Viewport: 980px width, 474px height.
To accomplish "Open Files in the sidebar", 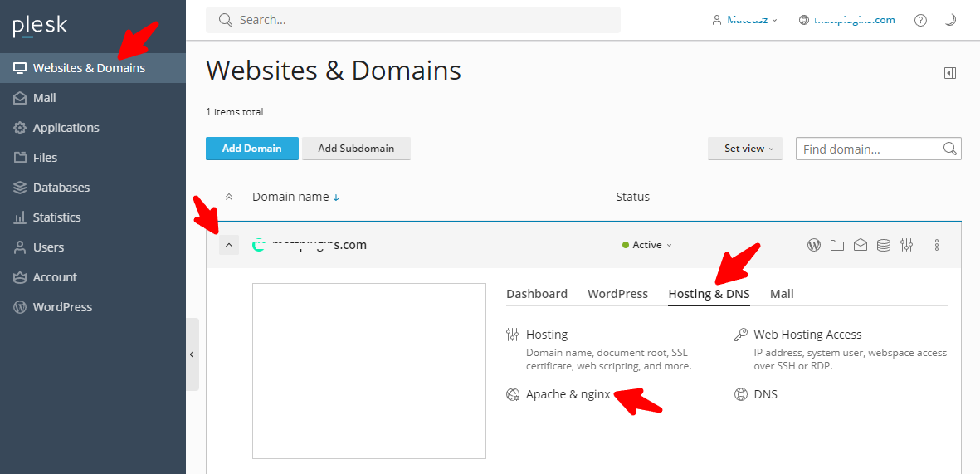I will click(92, 158).
